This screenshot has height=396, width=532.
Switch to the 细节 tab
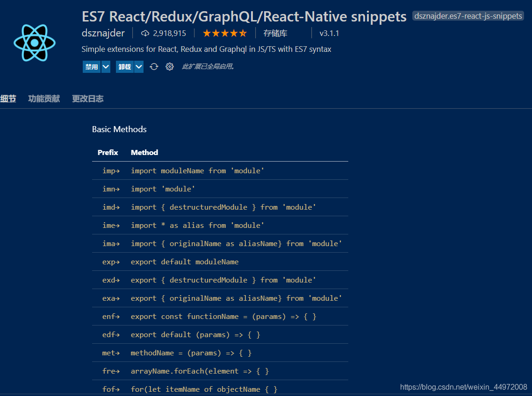[x=8, y=99]
